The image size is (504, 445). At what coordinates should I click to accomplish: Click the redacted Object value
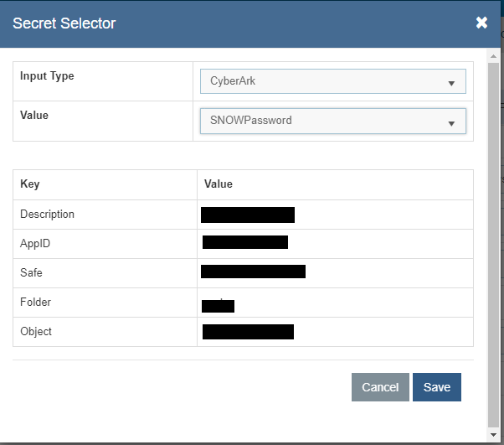point(248,331)
